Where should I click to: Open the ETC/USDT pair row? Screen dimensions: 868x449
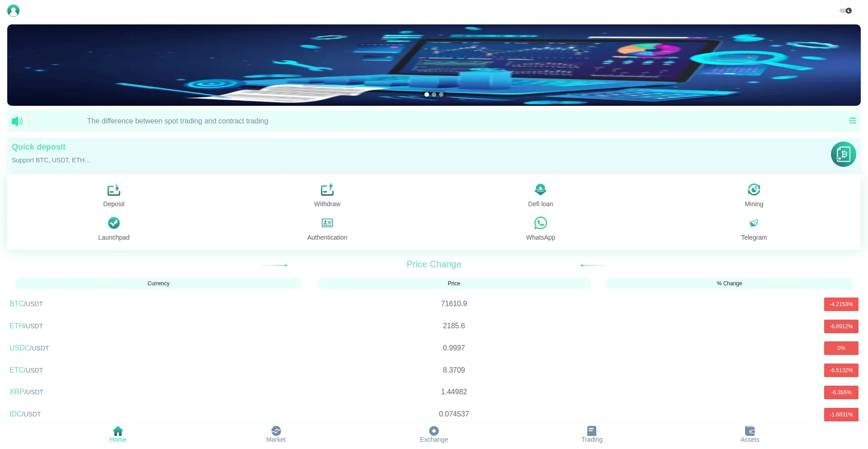tap(434, 370)
